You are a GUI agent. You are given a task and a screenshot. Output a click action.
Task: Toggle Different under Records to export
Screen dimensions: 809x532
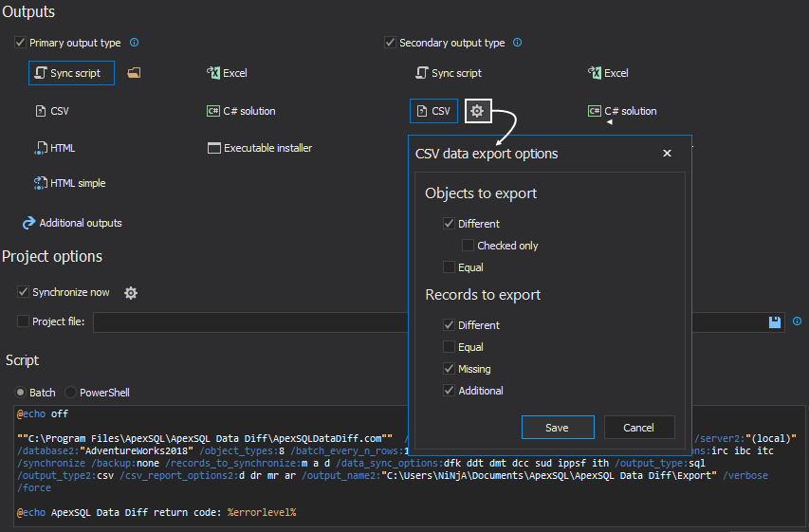click(449, 325)
